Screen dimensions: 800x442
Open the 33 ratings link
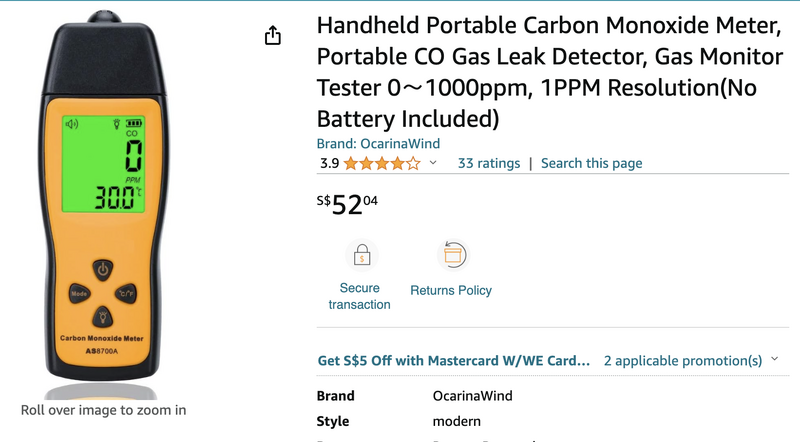click(x=489, y=163)
